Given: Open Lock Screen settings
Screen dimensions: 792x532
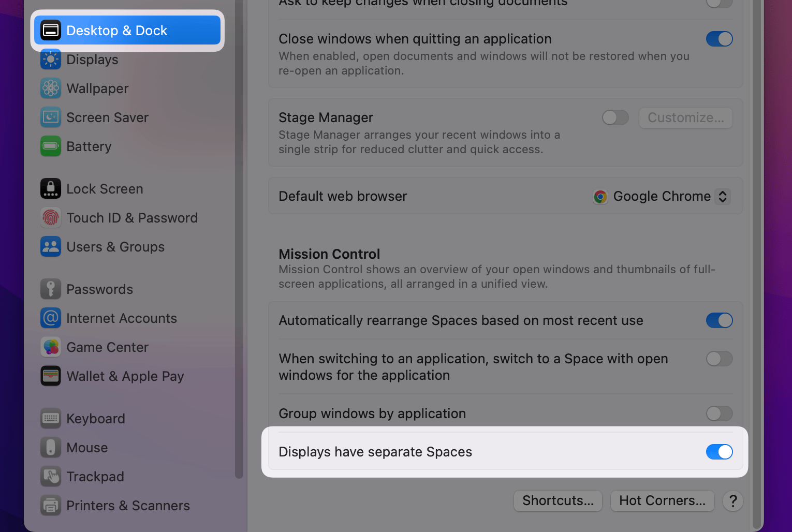Looking at the screenshot, I should 127,189.
